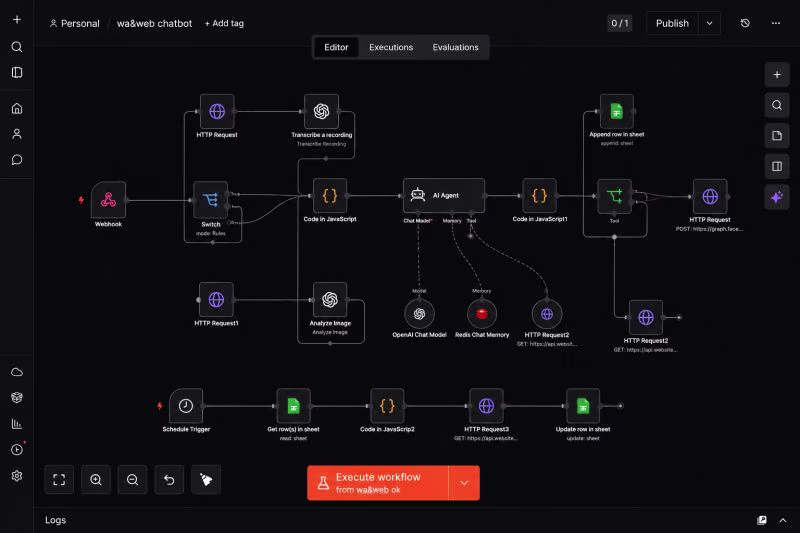
Task: Zoom in on the canvas
Action: coord(96,479)
